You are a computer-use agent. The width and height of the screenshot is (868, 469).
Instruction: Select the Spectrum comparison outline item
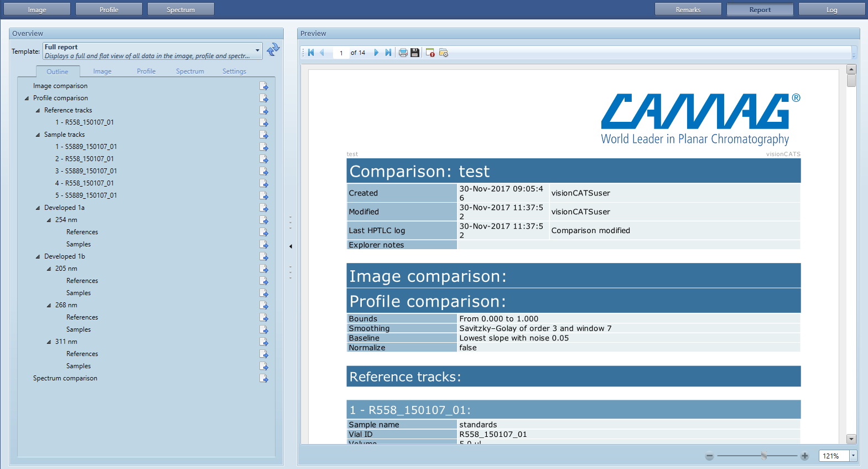coord(65,378)
